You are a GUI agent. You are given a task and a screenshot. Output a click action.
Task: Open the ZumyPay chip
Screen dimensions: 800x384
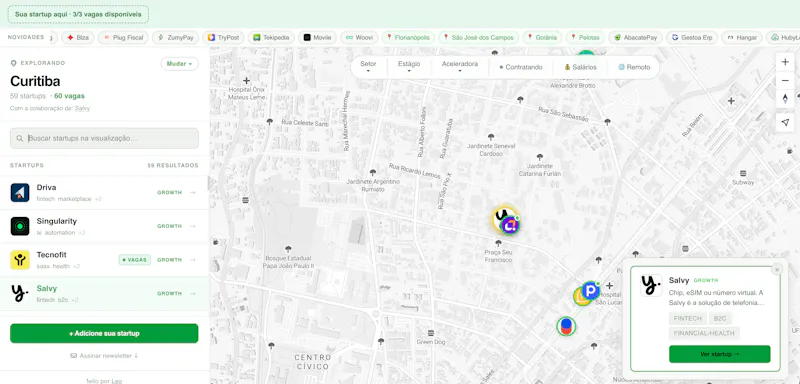click(176, 38)
